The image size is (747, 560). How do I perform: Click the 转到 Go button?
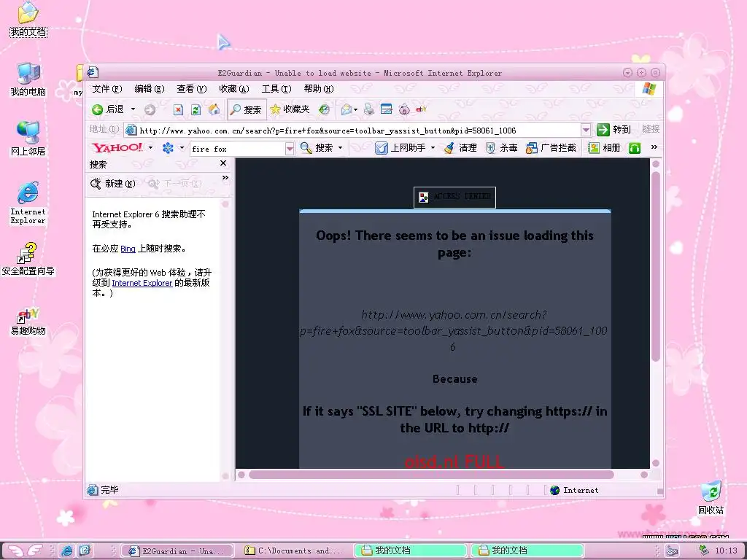pos(614,130)
